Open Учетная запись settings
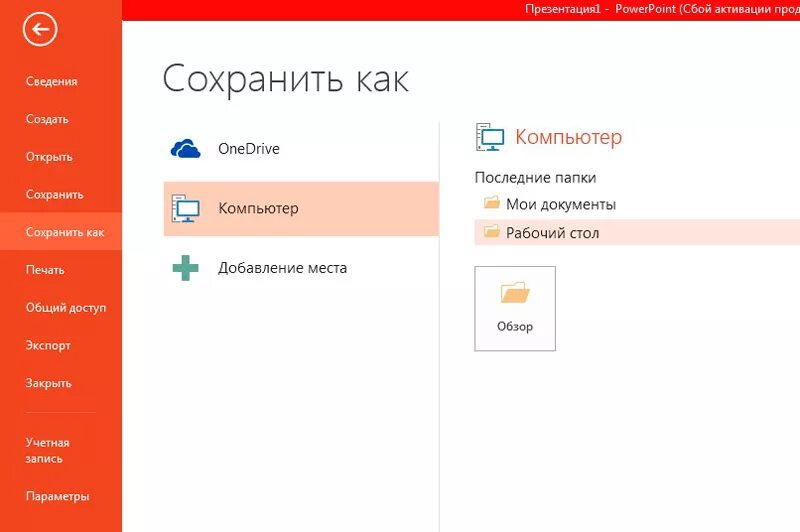Image resolution: width=800 pixels, height=532 pixels. [x=47, y=450]
